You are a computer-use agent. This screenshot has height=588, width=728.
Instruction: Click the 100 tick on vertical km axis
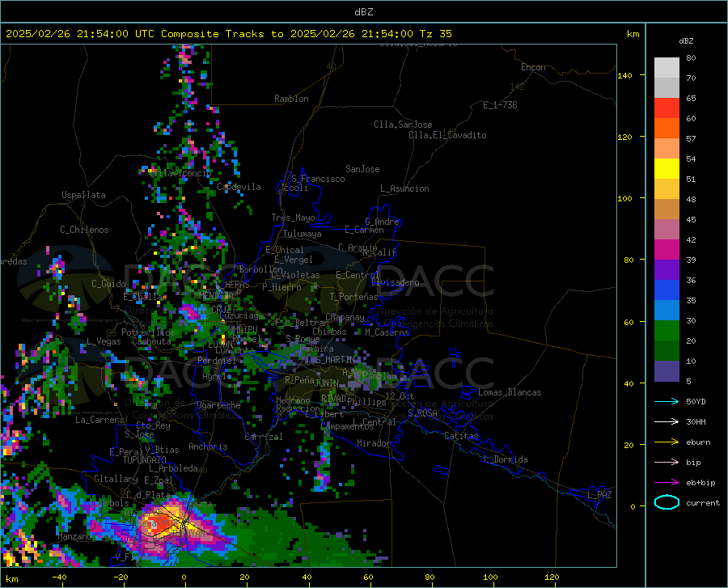(624, 198)
